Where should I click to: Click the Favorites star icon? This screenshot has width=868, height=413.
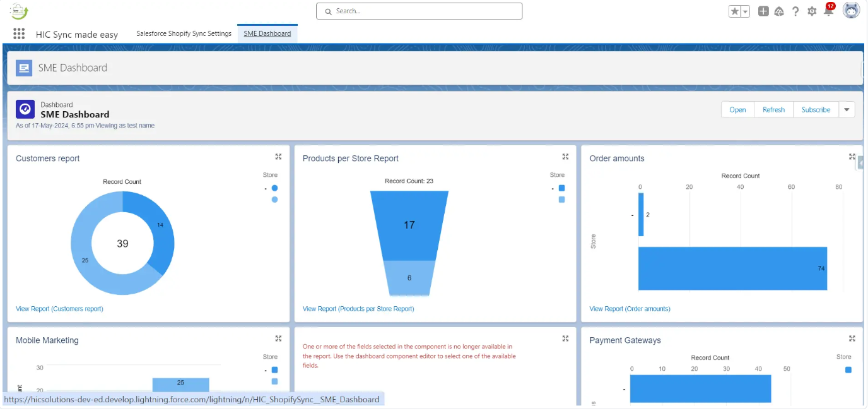[x=734, y=11]
